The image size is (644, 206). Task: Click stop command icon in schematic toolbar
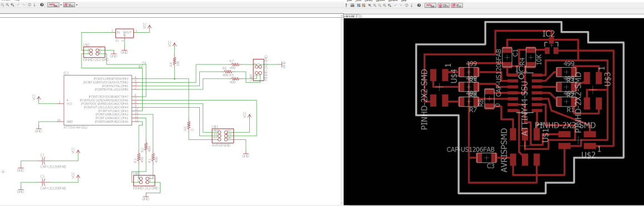29,5
